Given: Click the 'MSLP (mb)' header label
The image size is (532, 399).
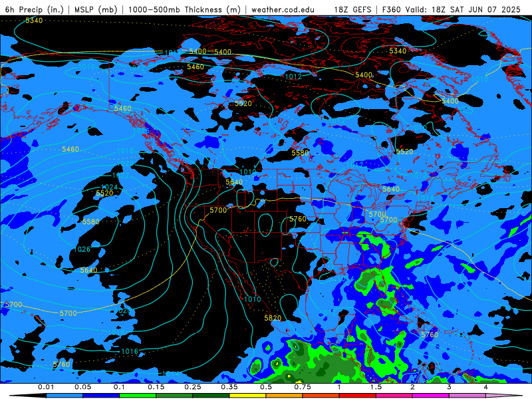Looking at the screenshot, I should 96,9.
